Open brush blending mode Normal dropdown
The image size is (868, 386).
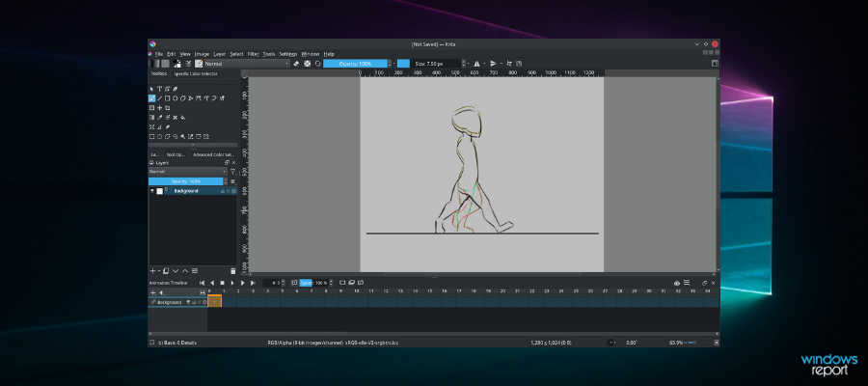click(248, 64)
